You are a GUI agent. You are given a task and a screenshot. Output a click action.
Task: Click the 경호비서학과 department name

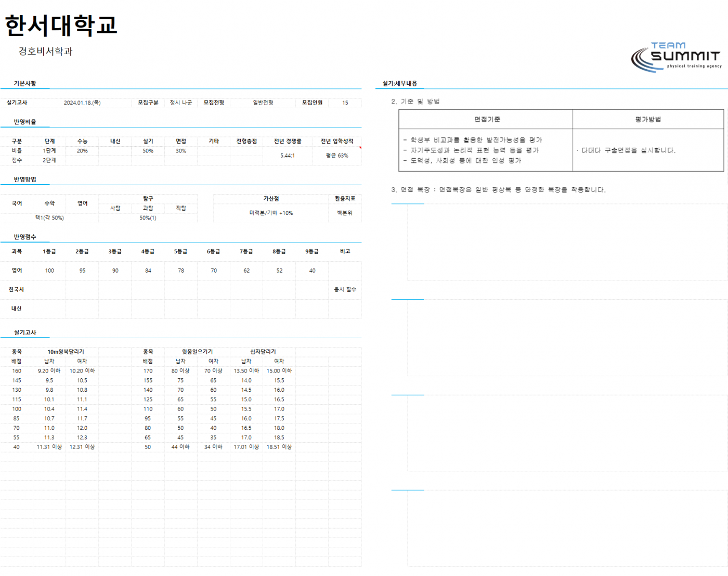[46, 51]
